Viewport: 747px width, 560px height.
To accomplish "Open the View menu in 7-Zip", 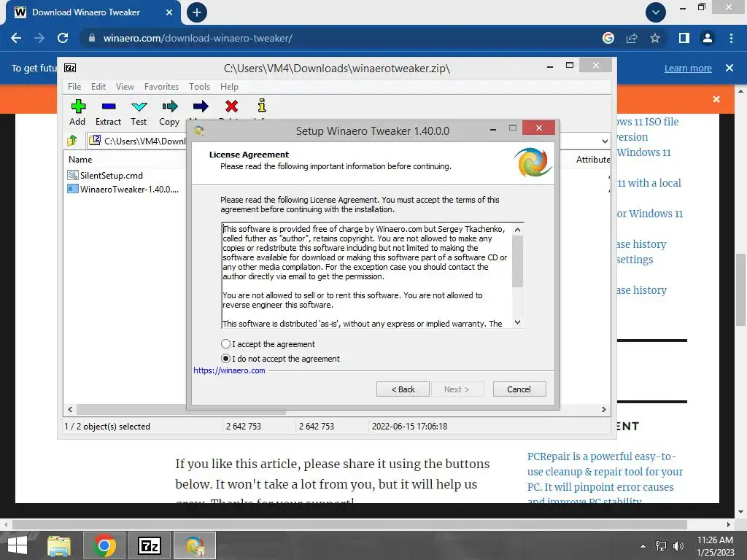I will [x=125, y=87].
